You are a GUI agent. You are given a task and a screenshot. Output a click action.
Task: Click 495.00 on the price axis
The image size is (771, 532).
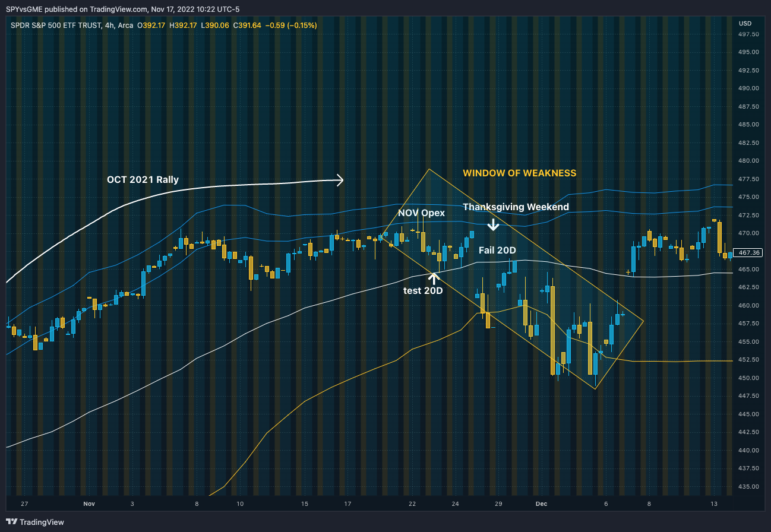point(748,52)
